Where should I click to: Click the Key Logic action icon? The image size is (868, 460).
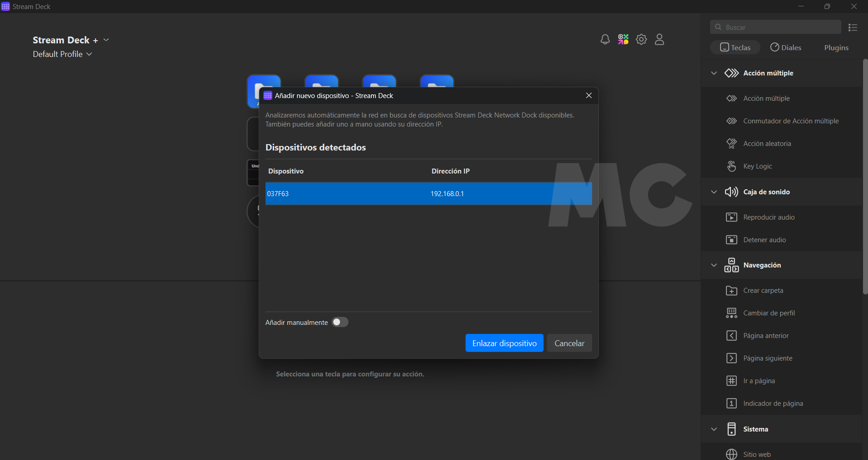click(731, 166)
